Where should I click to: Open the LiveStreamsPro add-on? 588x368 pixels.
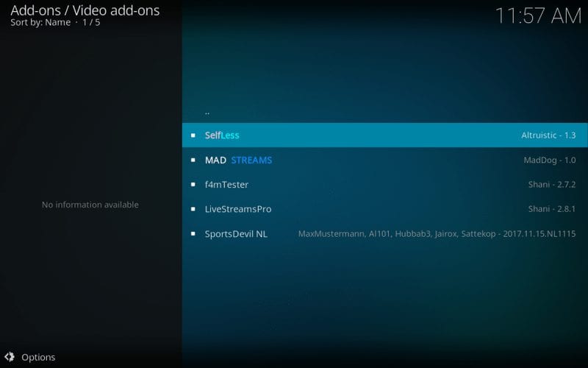click(x=384, y=209)
